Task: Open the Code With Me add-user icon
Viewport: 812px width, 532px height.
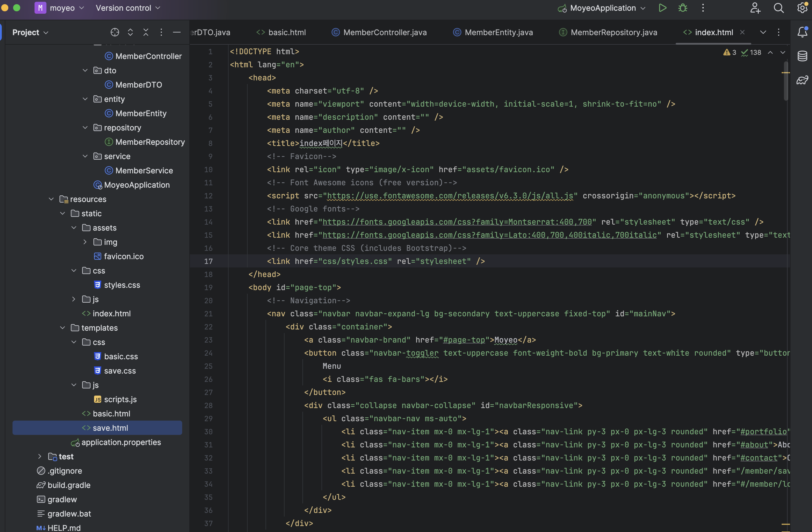Action: click(755, 8)
